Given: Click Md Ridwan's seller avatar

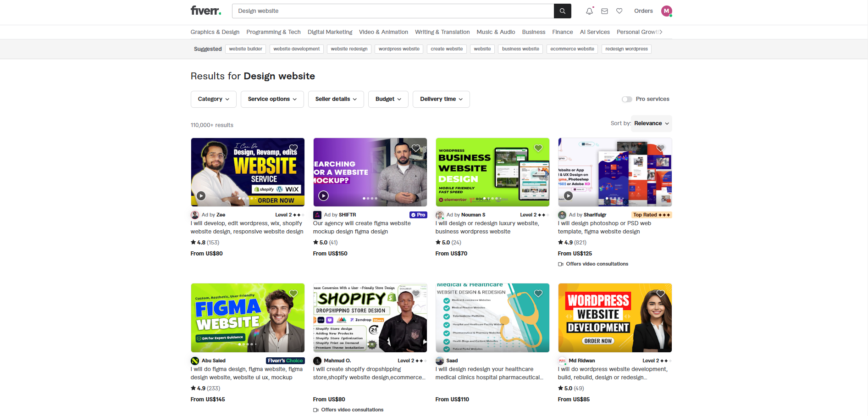Looking at the screenshot, I should [562, 361].
